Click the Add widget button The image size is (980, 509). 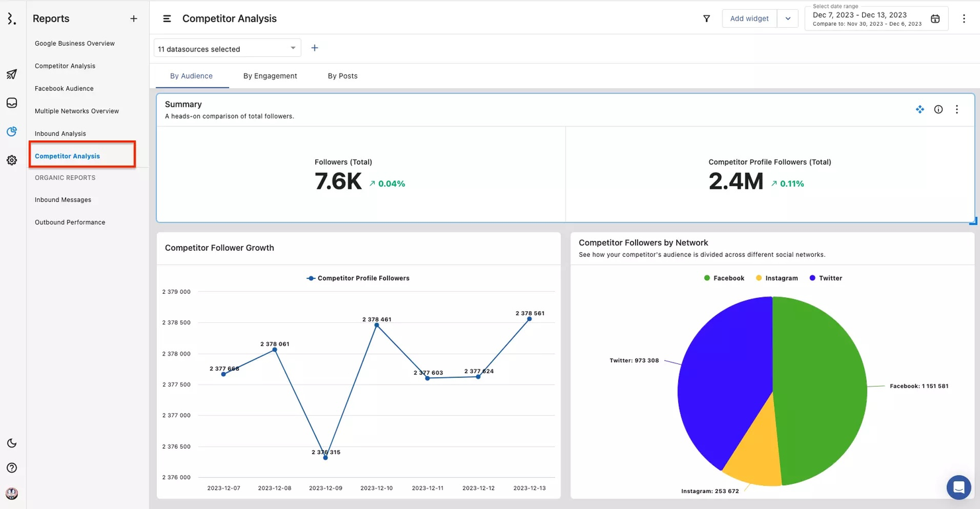point(749,18)
